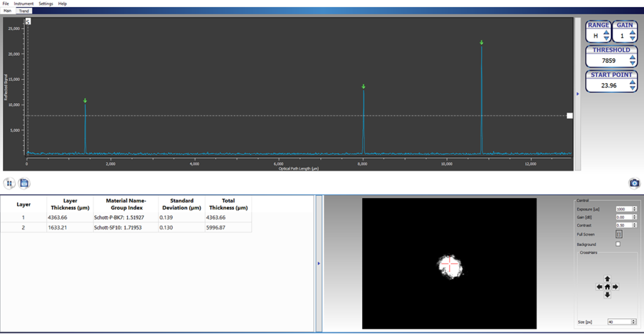Open the Instrument menu
Image resolution: width=644 pixels, height=334 pixels.
(x=24, y=3)
